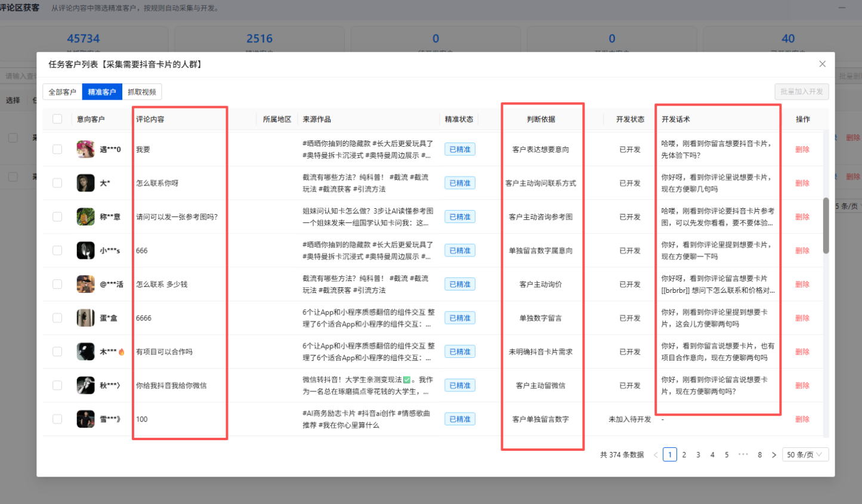Click avatar of user 蛋*盒
This screenshot has width=862, height=504.
point(85,318)
